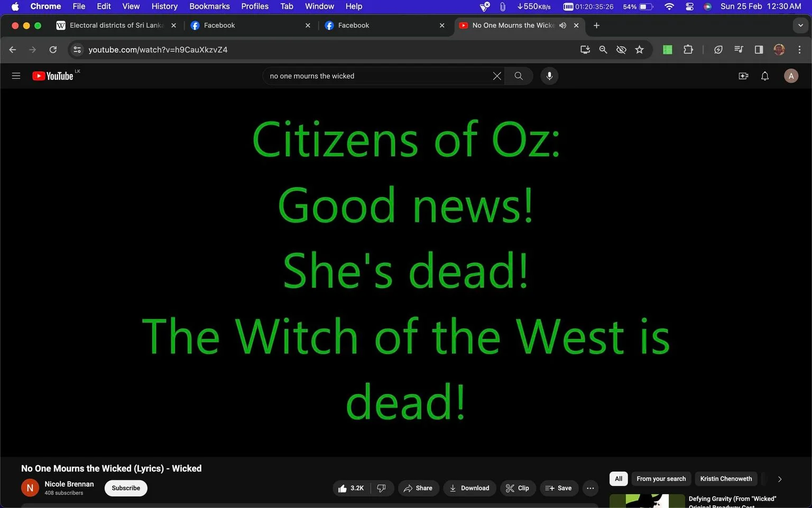Like the video with thumbs up
This screenshot has width=812, height=508.
click(x=351, y=488)
